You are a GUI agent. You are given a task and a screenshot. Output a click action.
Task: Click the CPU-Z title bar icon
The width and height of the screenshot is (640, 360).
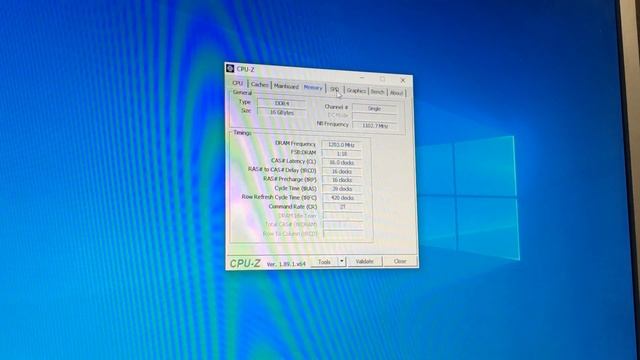[230, 68]
